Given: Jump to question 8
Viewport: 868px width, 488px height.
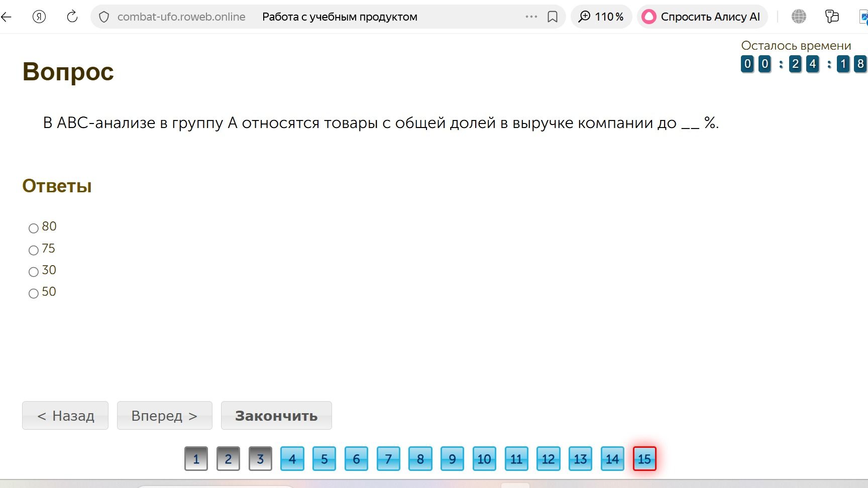Looking at the screenshot, I should [420, 458].
